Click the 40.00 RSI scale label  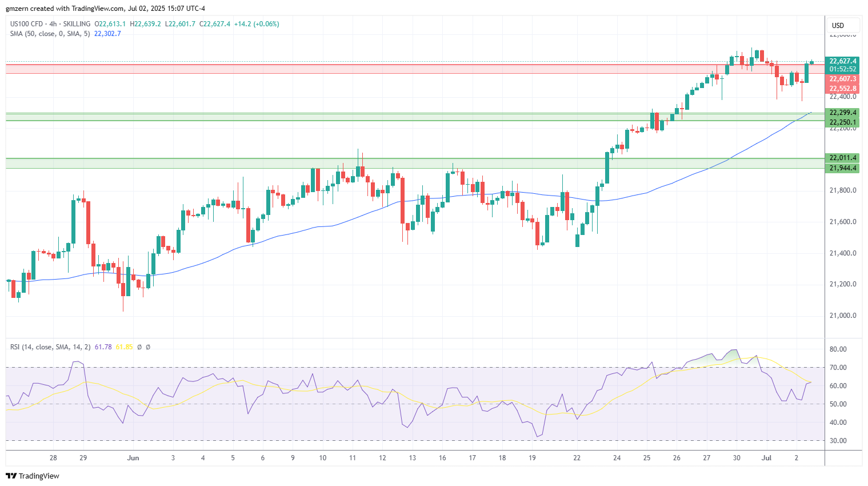click(x=838, y=423)
